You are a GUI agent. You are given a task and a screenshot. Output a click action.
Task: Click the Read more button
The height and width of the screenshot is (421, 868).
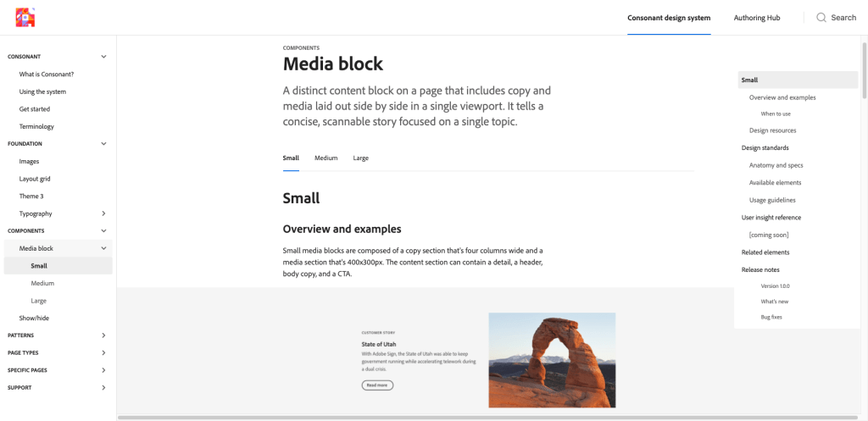pyautogui.click(x=377, y=385)
